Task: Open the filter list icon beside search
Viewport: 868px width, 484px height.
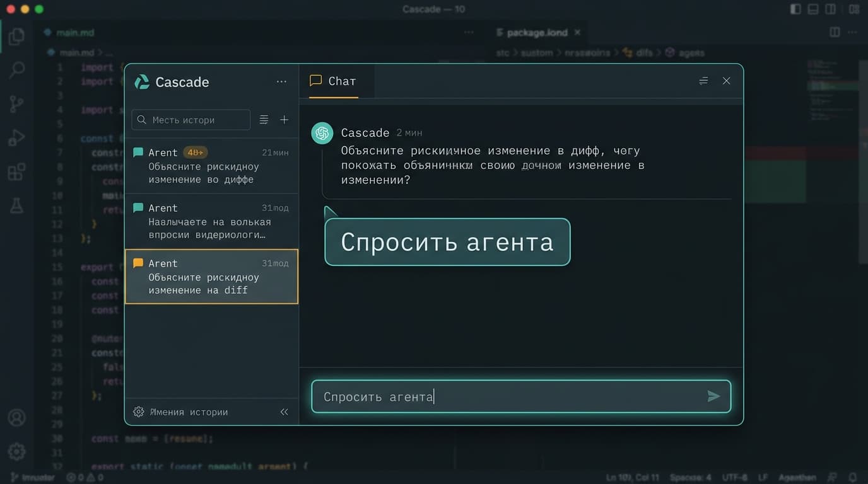Action: 264,120
